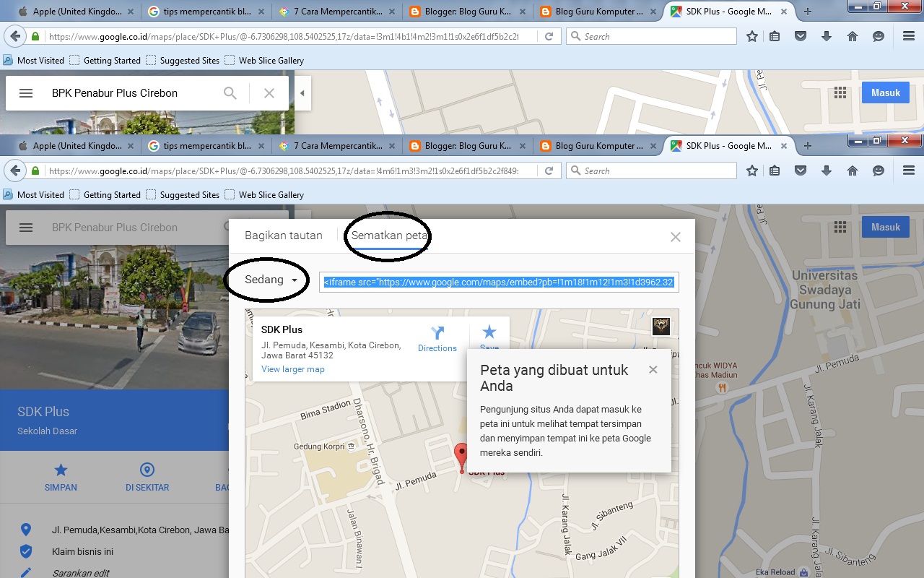Click the Directions icon on SDK Plus card
The image size is (924, 578).
(437, 333)
